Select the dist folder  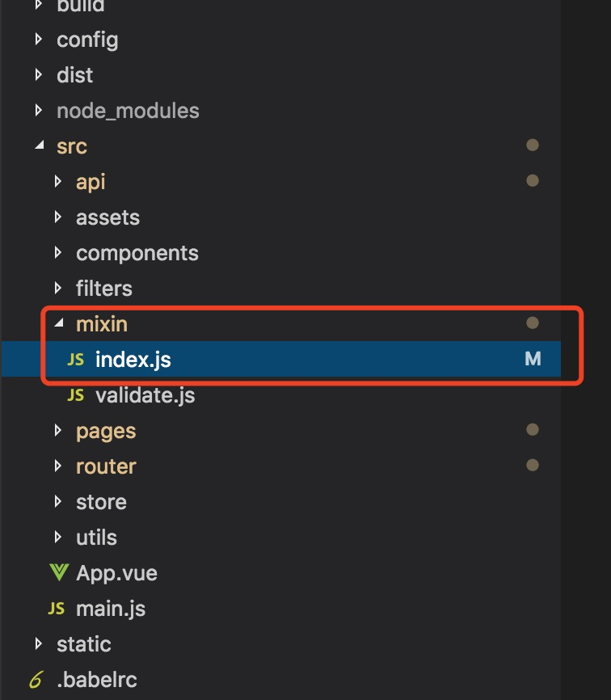tap(74, 75)
